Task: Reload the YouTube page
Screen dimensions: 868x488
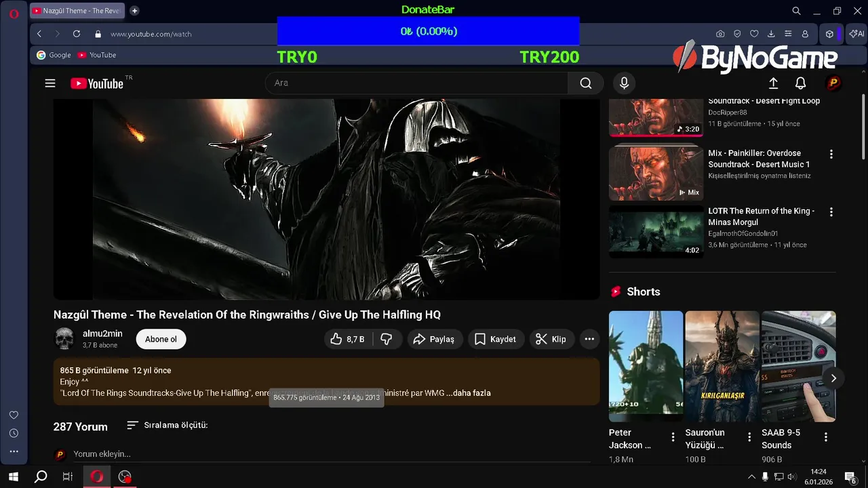Action: 77,34
